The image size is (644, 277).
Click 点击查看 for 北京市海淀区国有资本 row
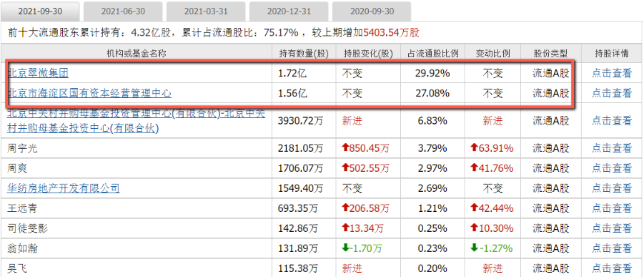point(612,94)
